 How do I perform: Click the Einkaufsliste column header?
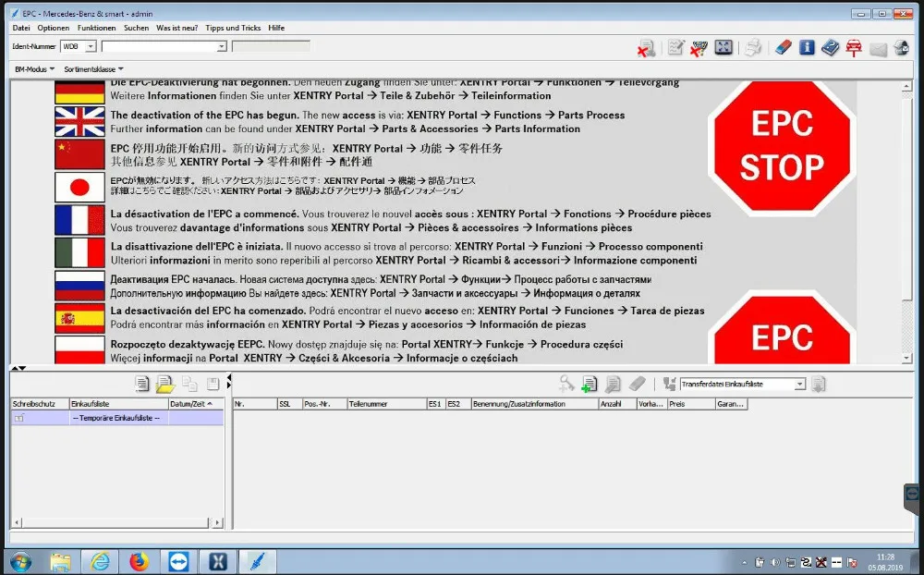pos(119,404)
